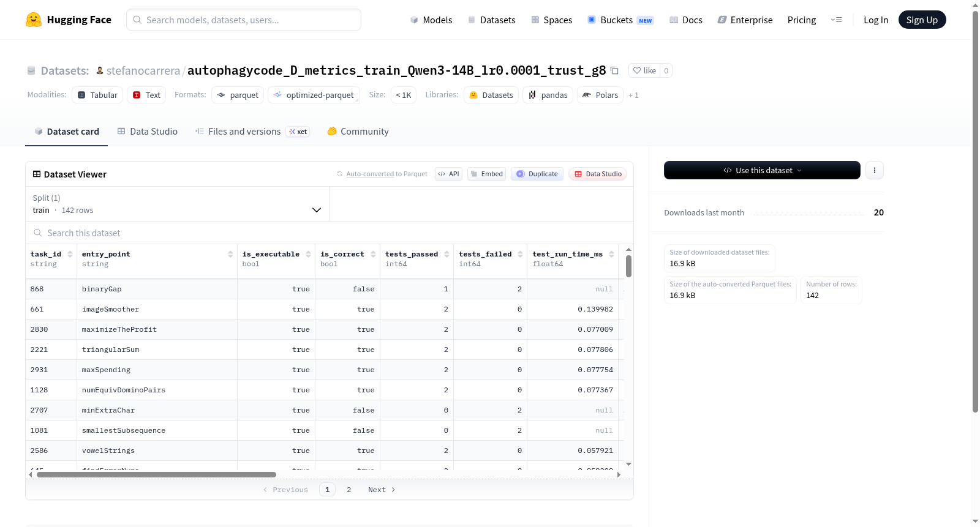Viewport: 980px width, 527px height.
Task: Open the Files and versions tab
Action: click(252, 131)
